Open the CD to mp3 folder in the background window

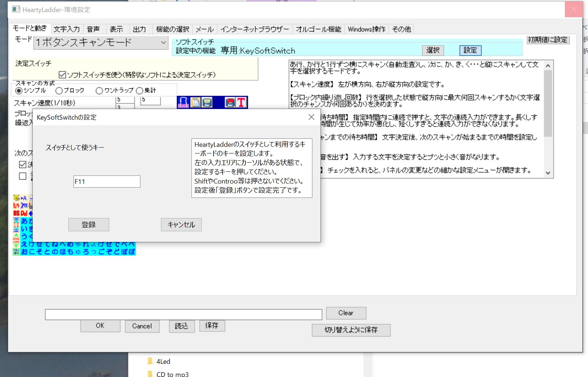tap(168, 374)
